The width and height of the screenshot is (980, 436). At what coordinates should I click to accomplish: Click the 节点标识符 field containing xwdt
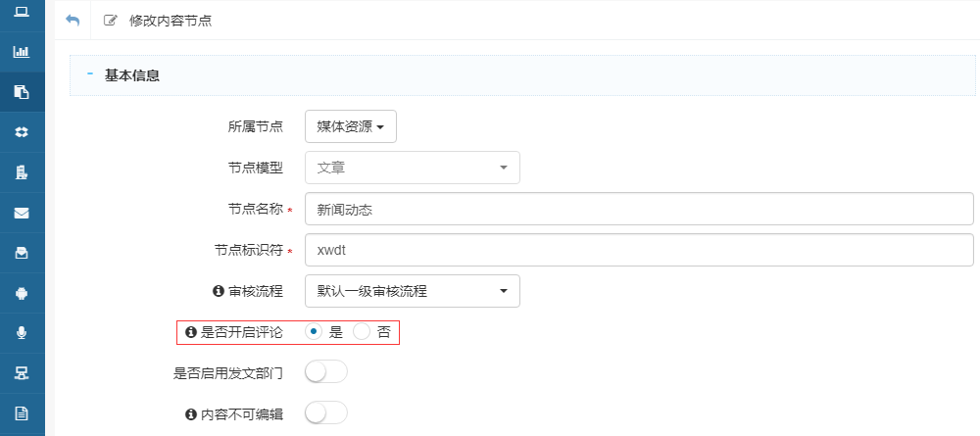tap(638, 250)
